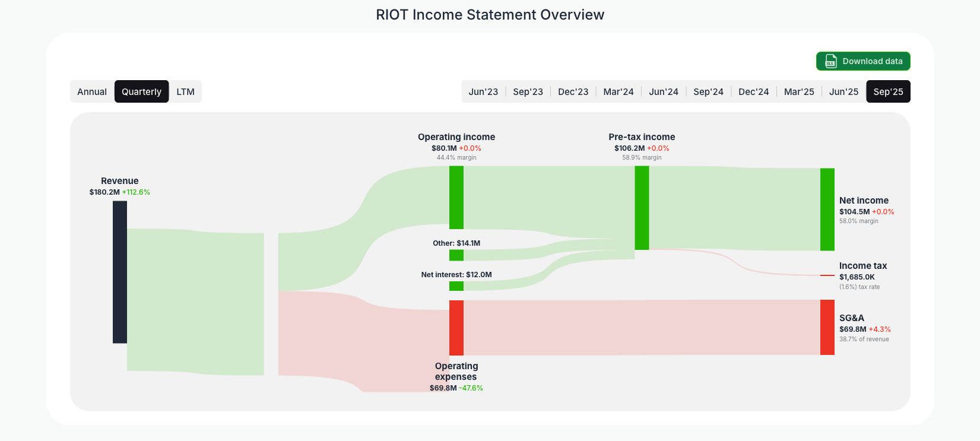Image resolution: width=980 pixels, height=441 pixels.
Task: Select the Quarterly period tab
Action: [141, 91]
